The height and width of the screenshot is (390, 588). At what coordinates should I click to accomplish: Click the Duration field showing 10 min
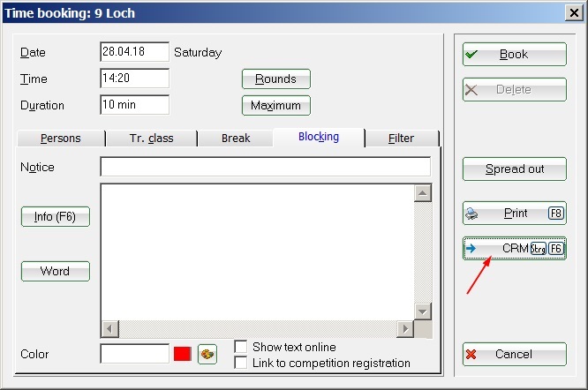134,104
